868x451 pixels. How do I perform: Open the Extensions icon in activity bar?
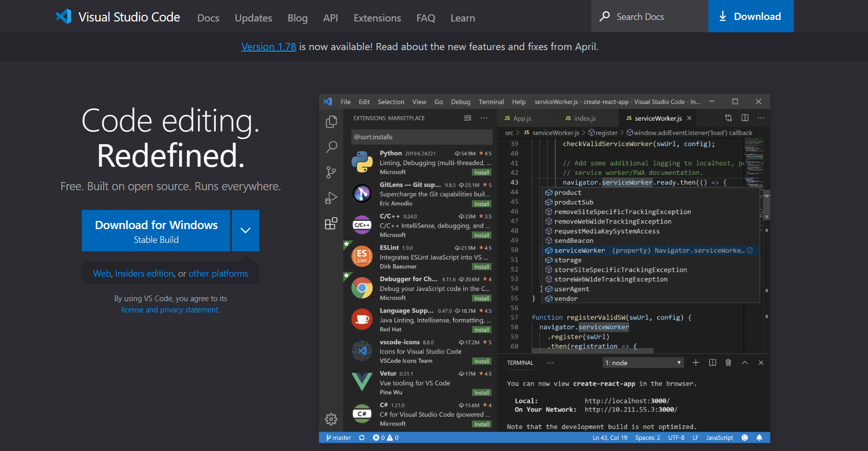pyautogui.click(x=331, y=223)
